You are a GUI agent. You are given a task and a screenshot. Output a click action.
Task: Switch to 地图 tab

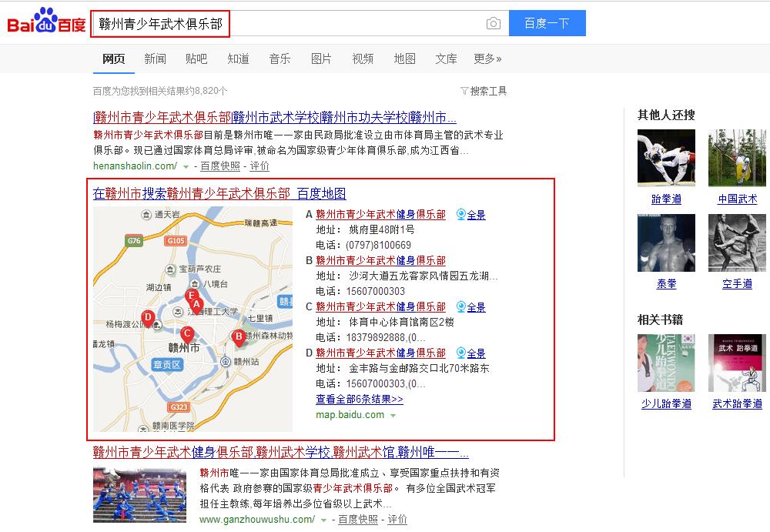tap(405, 59)
